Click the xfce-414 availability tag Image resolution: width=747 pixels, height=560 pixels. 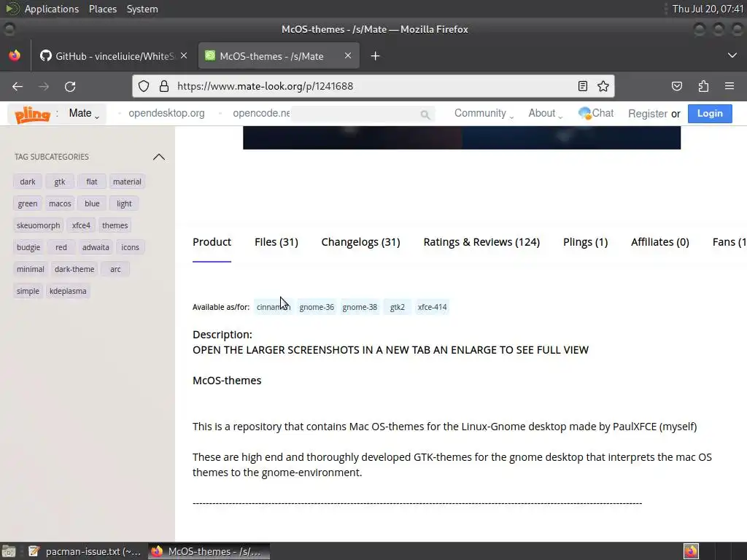click(432, 307)
